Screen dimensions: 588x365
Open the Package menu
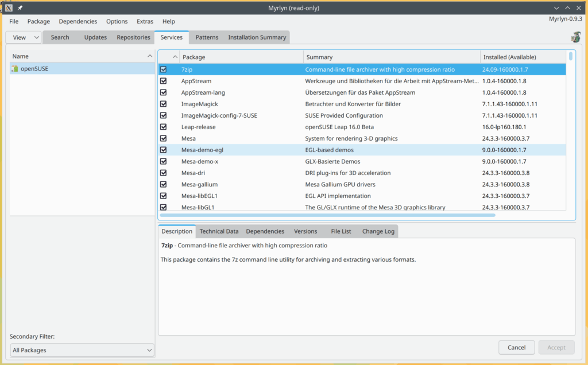(38, 21)
